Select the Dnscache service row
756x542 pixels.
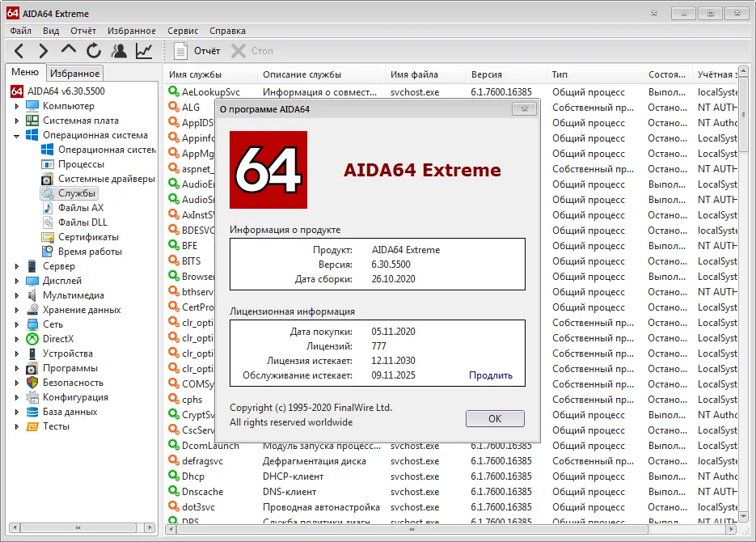[452, 491]
